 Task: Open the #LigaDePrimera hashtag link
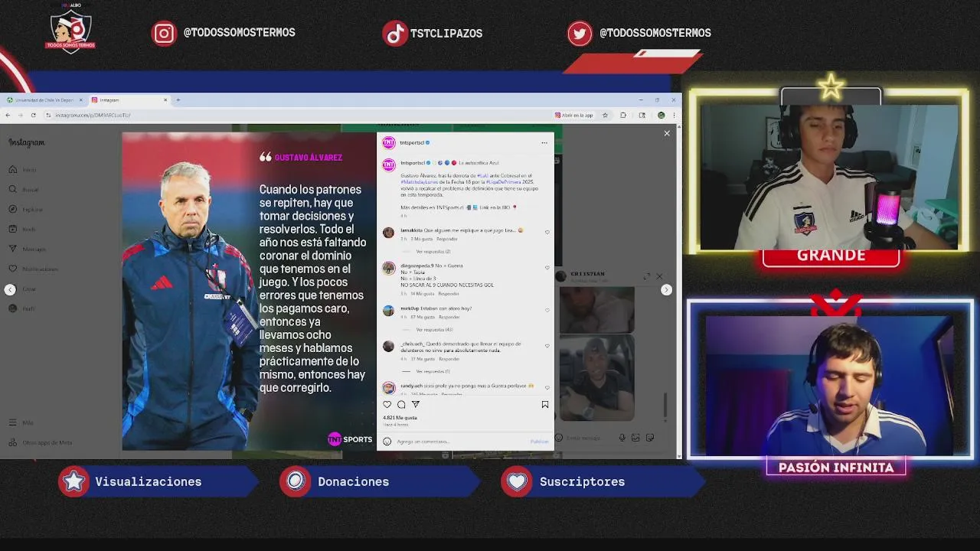[503, 182]
